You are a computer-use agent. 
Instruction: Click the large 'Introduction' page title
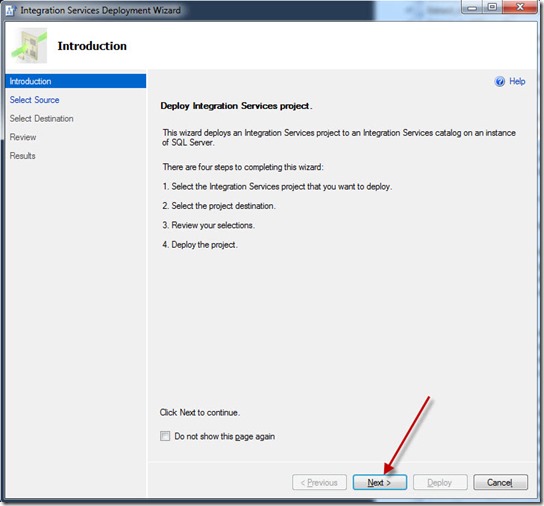click(x=92, y=46)
